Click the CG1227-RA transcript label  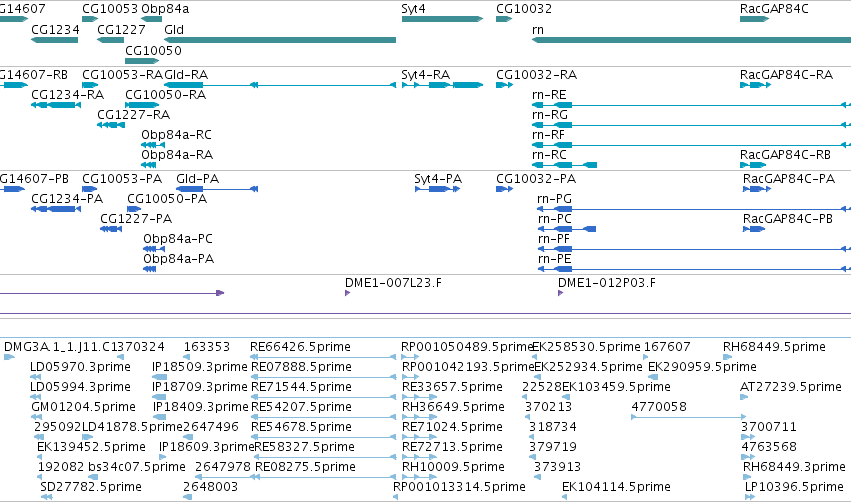tap(134, 115)
